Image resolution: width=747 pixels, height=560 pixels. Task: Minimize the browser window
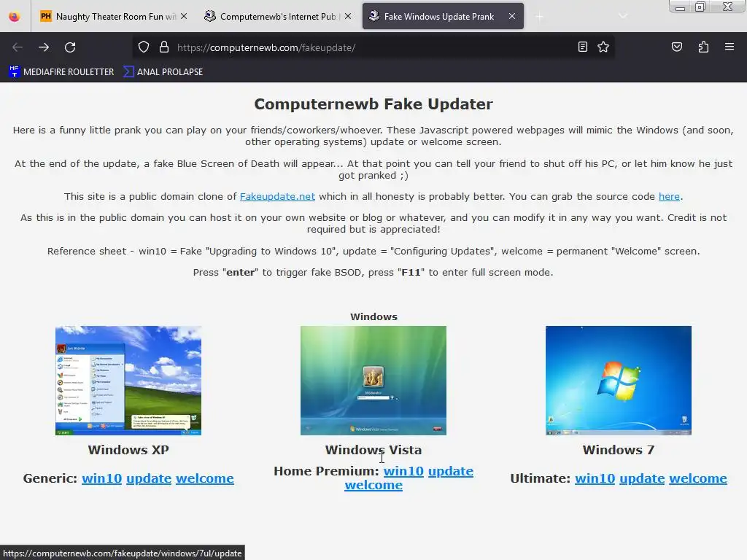[681, 7]
